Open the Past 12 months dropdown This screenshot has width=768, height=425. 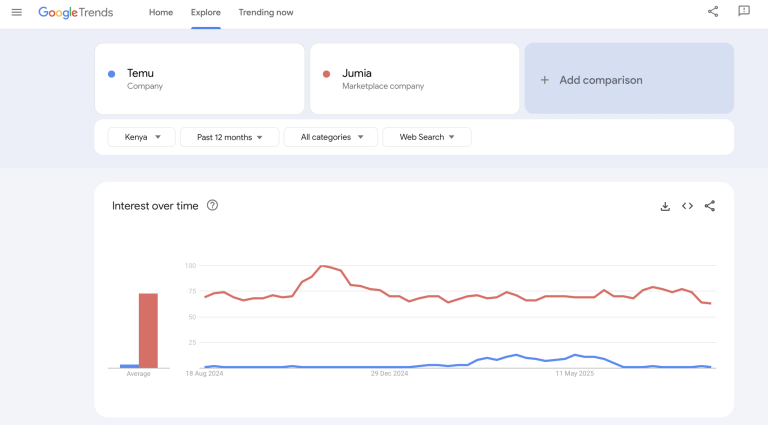(230, 137)
